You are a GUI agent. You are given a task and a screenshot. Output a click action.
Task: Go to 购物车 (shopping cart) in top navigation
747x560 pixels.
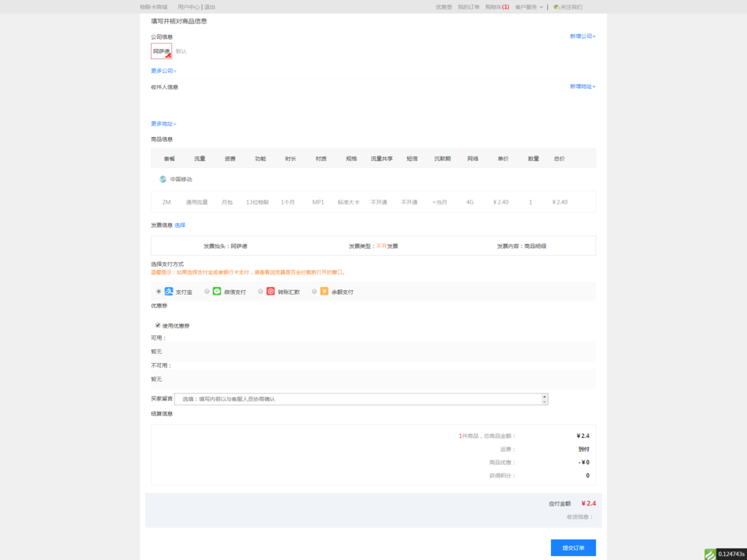tap(496, 7)
